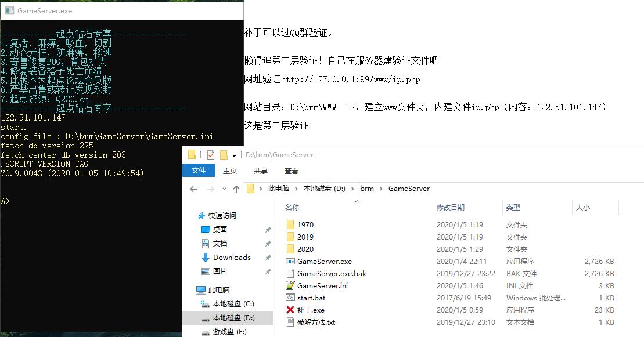This screenshot has height=337, width=644.
Task: Sort files by 修改日期 column header
Action: coord(451,207)
